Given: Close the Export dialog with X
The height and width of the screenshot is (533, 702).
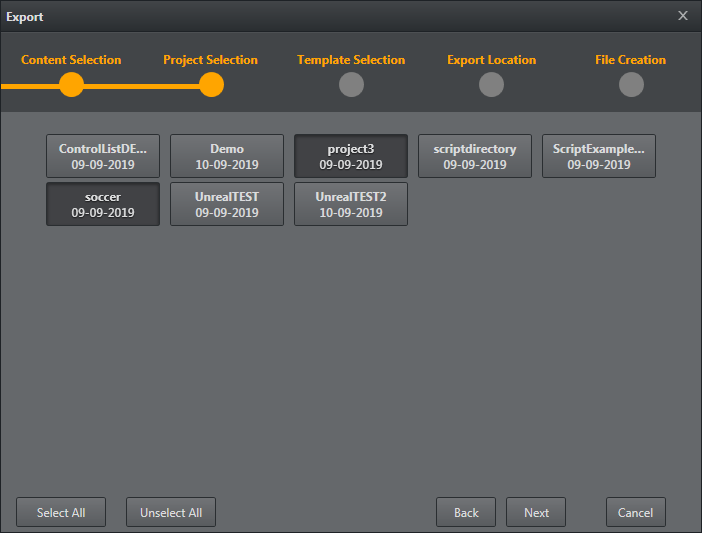Looking at the screenshot, I should [x=683, y=16].
